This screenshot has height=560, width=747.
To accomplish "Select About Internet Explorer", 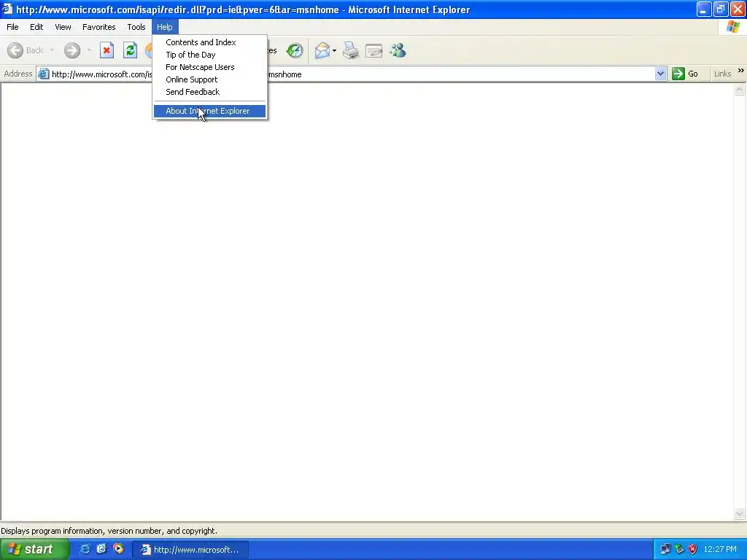I will [209, 111].
